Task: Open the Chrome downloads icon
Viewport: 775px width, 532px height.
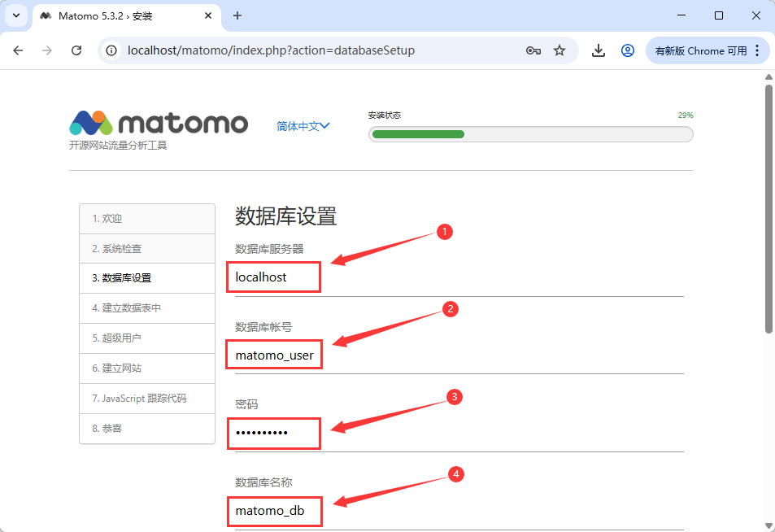Action: coord(599,50)
